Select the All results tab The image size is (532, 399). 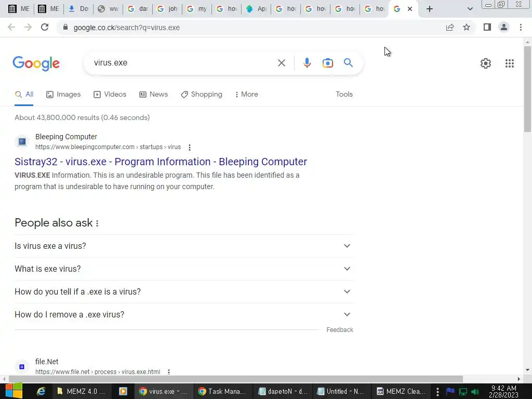point(24,95)
